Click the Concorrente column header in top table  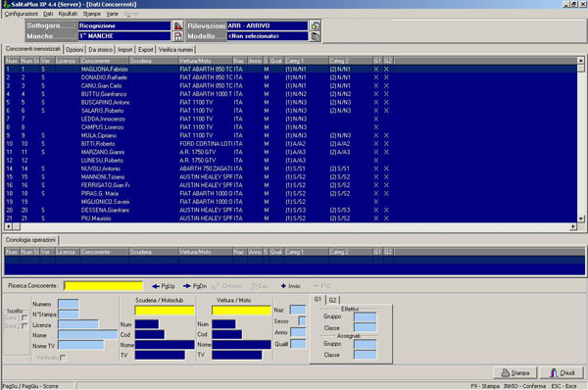pos(104,61)
